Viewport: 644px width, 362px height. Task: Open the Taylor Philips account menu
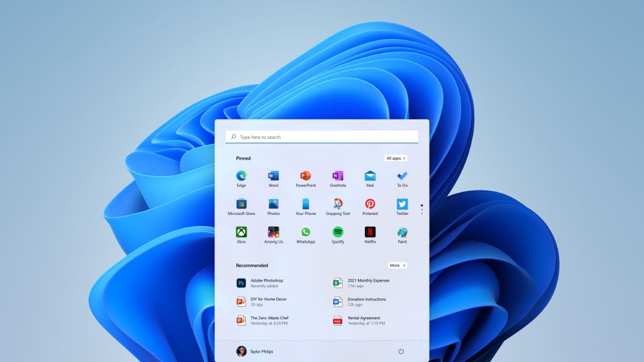tap(255, 351)
